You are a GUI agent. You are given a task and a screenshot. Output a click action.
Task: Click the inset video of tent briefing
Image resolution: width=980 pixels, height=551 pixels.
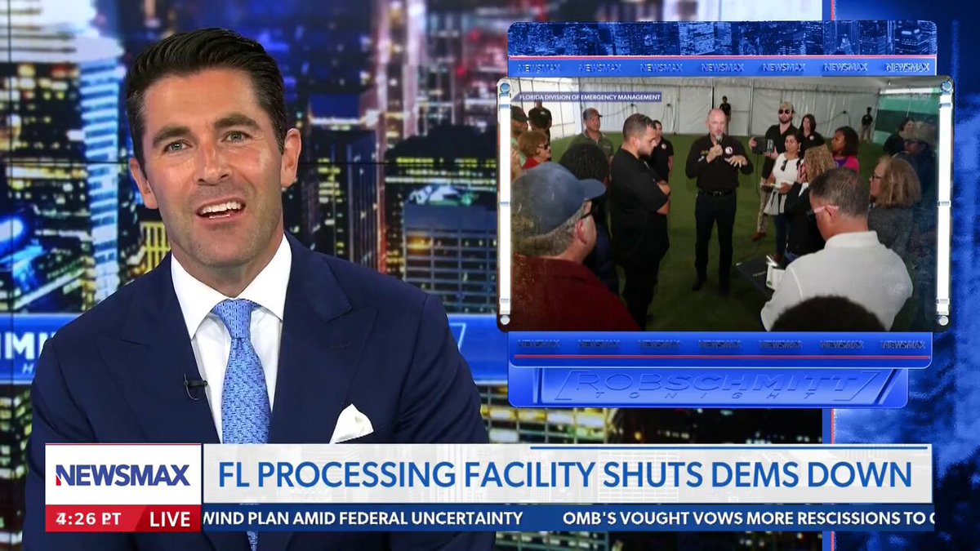click(x=724, y=204)
